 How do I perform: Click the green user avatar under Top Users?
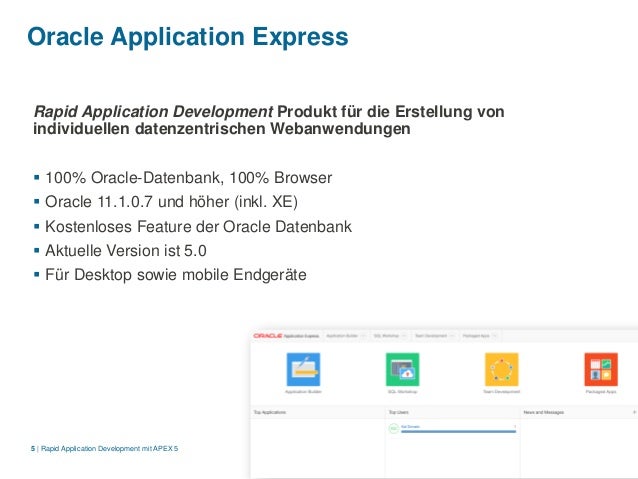(x=393, y=428)
